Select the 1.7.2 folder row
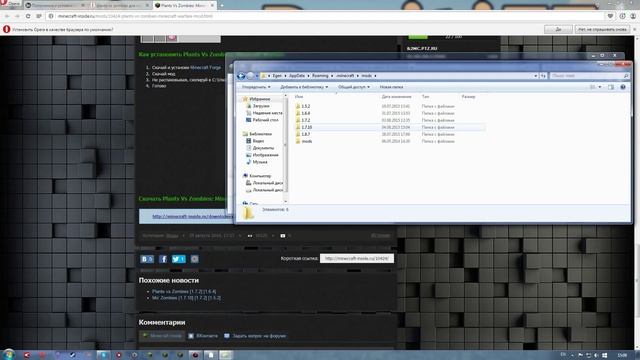This screenshot has height=360, width=640. (x=390, y=120)
